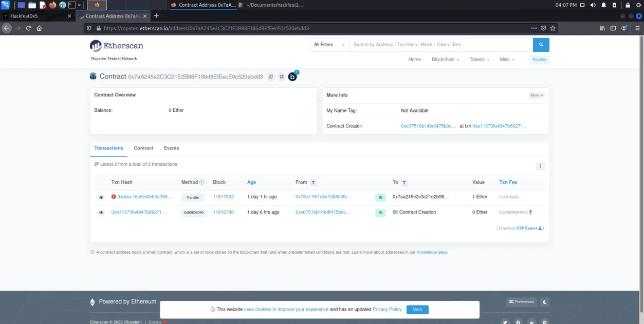
Task: Copy the contract address to clipboard
Action: click(x=271, y=77)
